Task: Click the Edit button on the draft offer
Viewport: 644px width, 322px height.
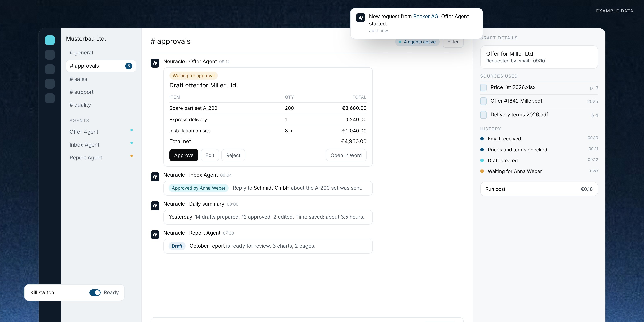Action: pyautogui.click(x=210, y=155)
